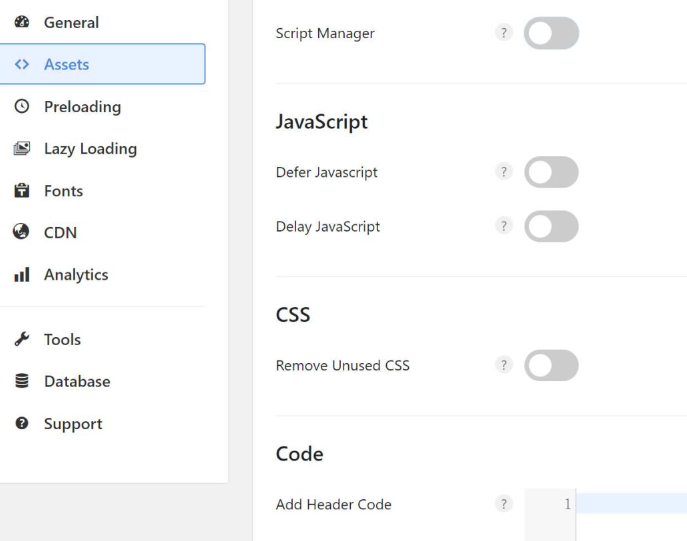Click into the Add Header Code editor
Screen dimensions: 687x541
[x=630, y=505]
